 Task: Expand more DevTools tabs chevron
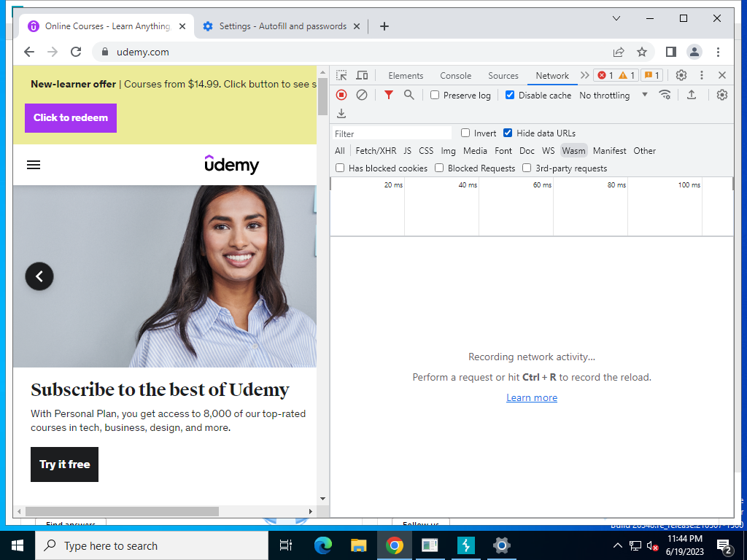click(584, 75)
